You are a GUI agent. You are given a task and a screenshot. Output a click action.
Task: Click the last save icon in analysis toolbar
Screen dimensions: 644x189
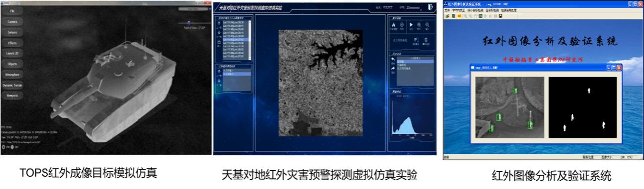(500, 16)
